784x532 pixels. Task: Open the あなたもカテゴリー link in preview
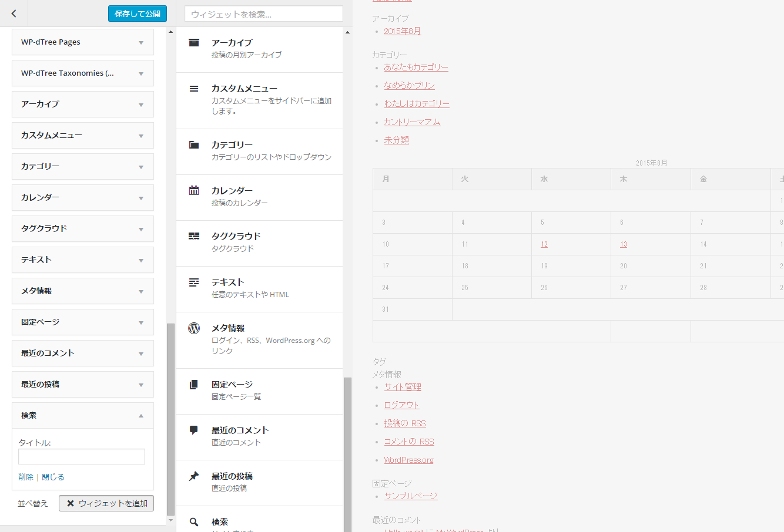(416, 68)
